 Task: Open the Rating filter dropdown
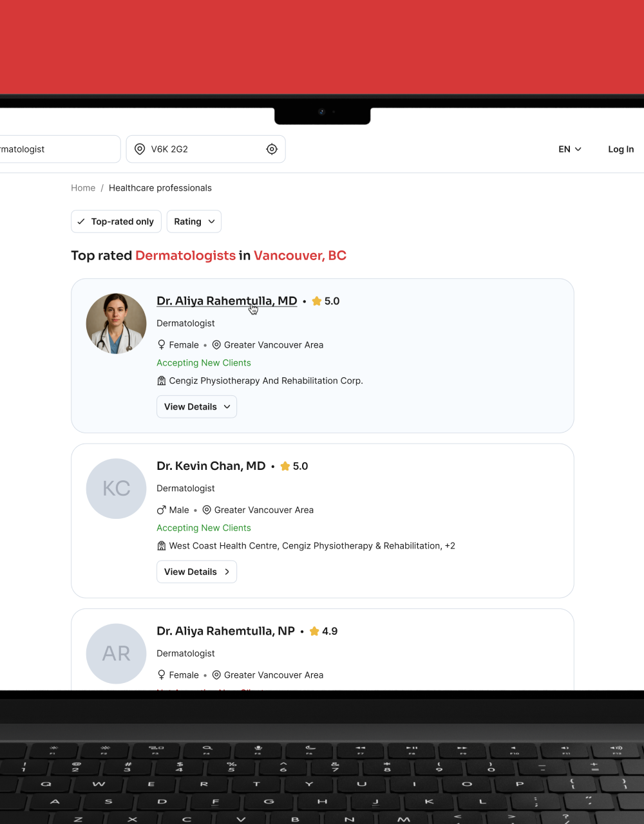[194, 221]
